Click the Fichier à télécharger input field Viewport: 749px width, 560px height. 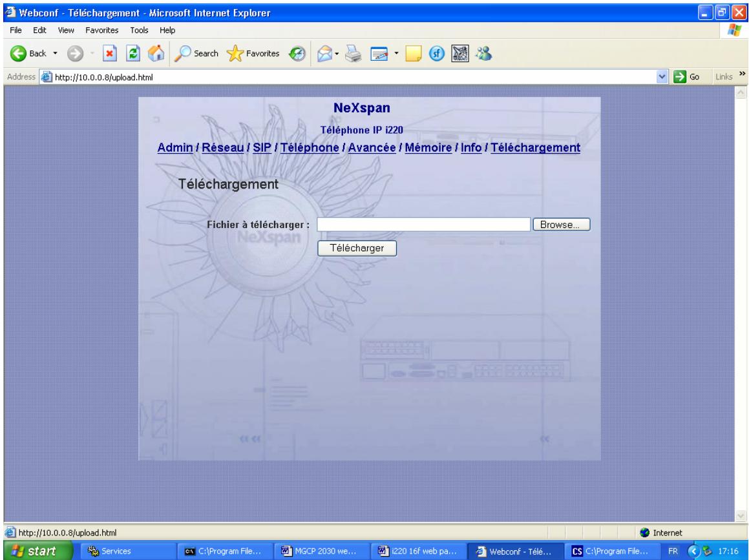423,225
